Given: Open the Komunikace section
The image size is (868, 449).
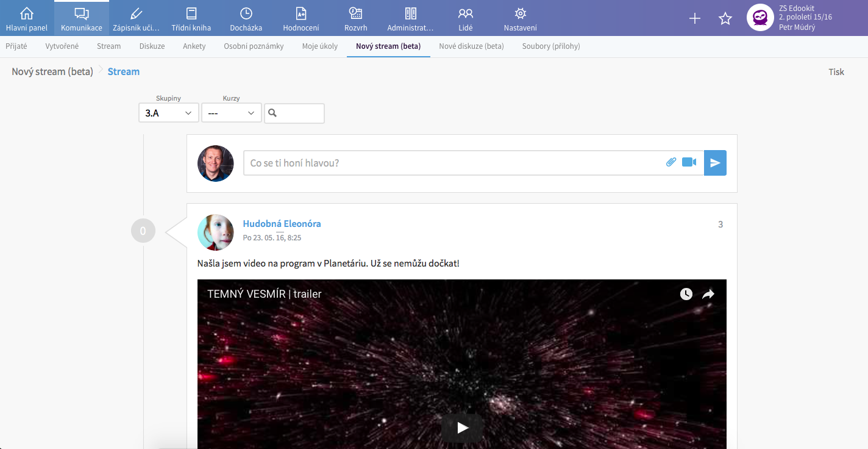Looking at the screenshot, I should (x=82, y=18).
